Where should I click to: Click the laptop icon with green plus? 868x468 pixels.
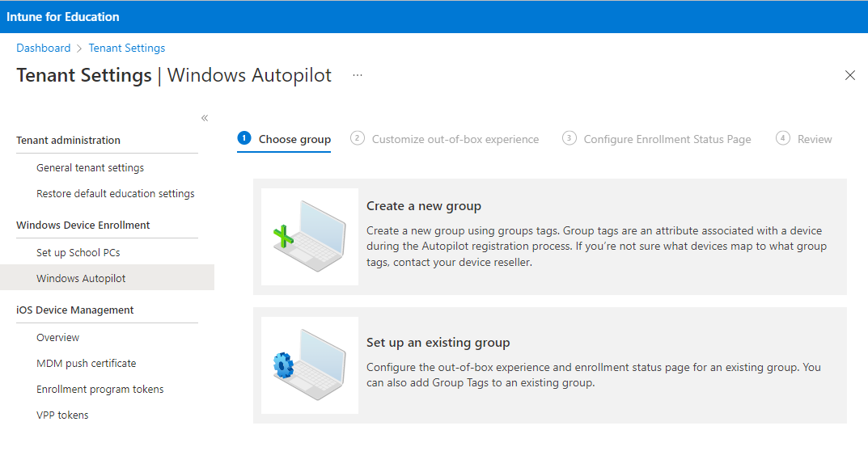(309, 236)
